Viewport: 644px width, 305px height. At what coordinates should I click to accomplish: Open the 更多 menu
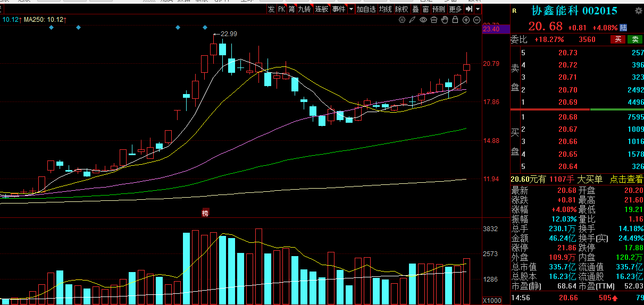(x=455, y=9)
